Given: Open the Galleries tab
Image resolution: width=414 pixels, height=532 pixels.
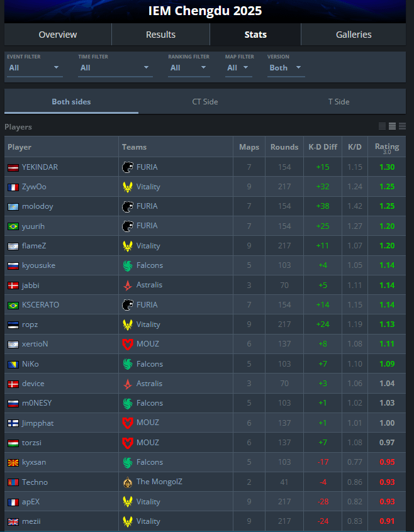Looking at the screenshot, I should point(353,35).
